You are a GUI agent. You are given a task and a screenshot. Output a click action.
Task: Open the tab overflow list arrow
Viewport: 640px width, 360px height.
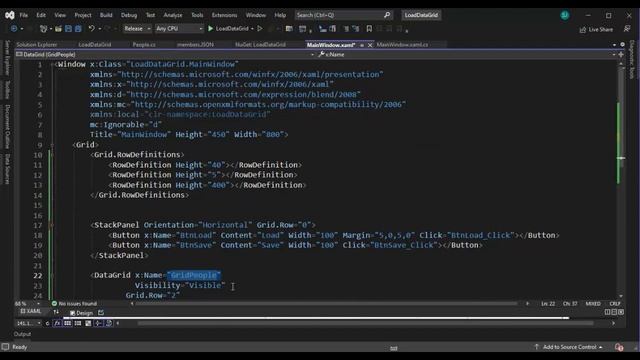(x=614, y=44)
